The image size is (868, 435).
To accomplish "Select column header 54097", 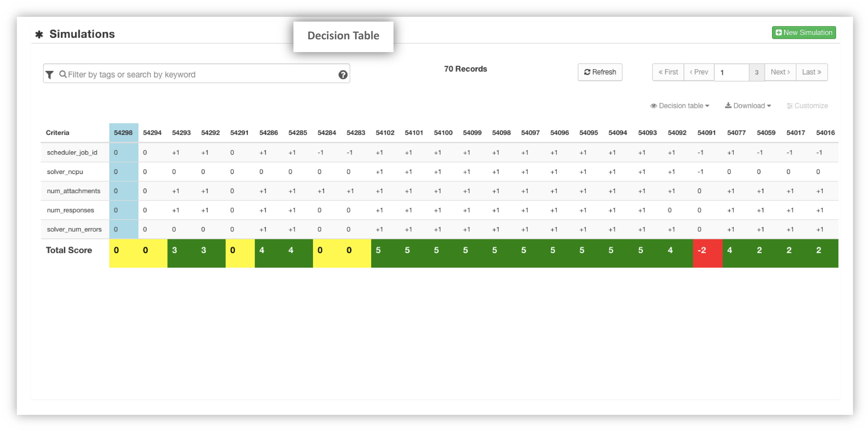I will pos(530,133).
